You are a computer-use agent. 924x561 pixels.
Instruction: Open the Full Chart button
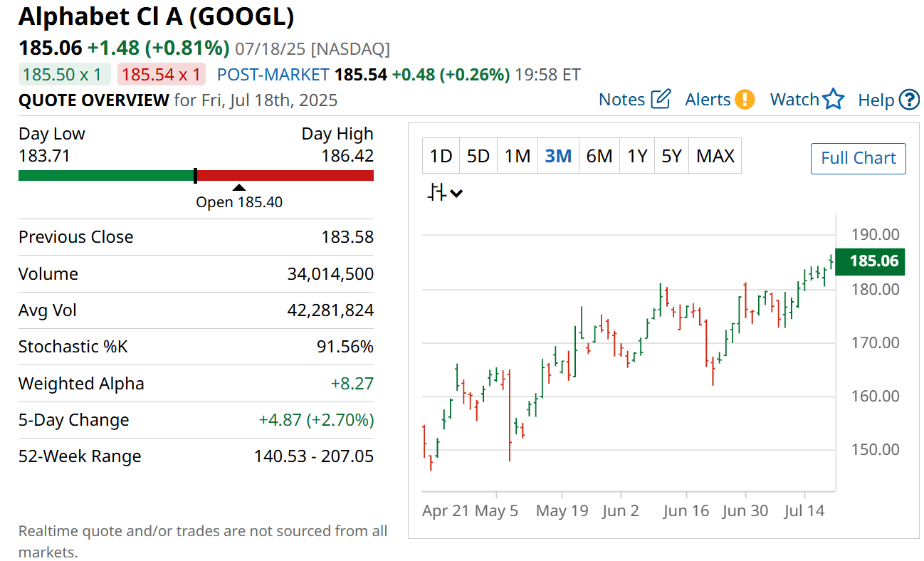(859, 158)
